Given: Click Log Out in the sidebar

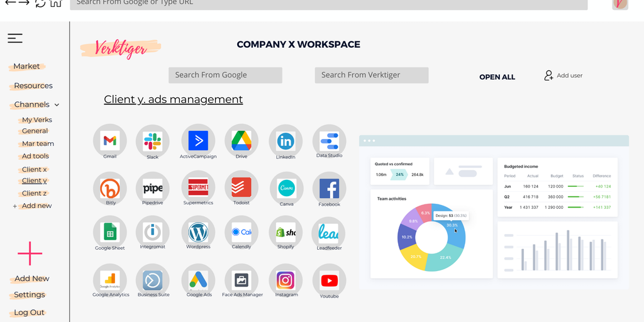Looking at the screenshot, I should click(29, 313).
